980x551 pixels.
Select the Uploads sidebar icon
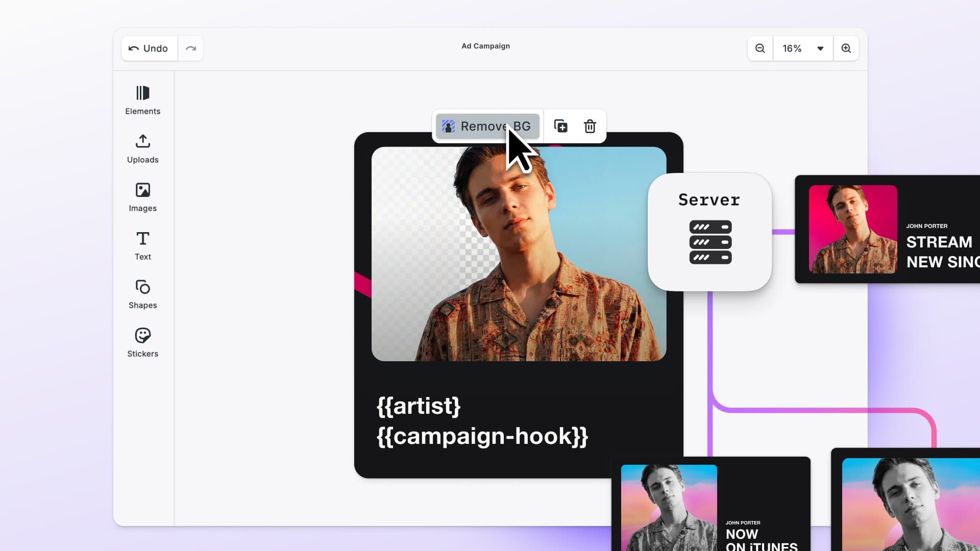pyautogui.click(x=142, y=148)
